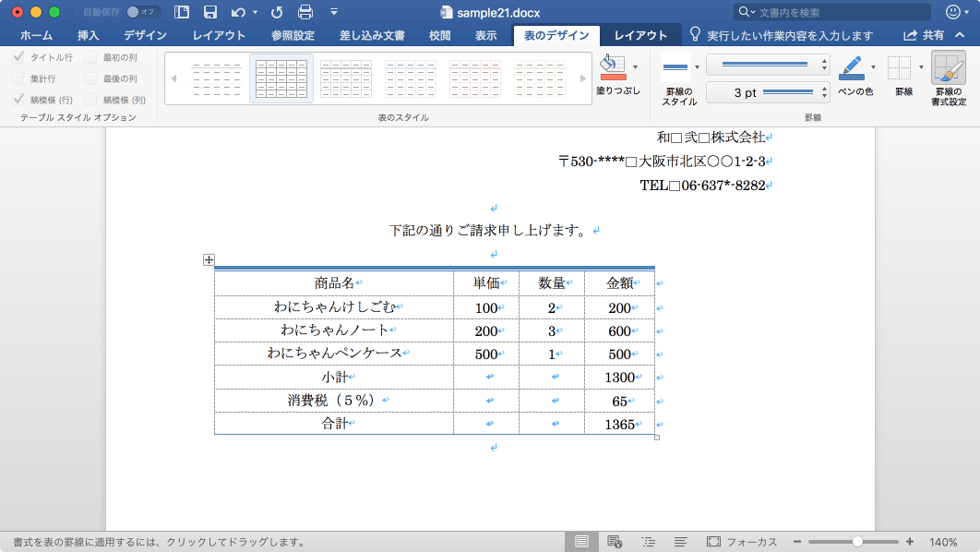The image size is (980, 552).
Task: Show more table styles with right arrow
Action: [582, 78]
